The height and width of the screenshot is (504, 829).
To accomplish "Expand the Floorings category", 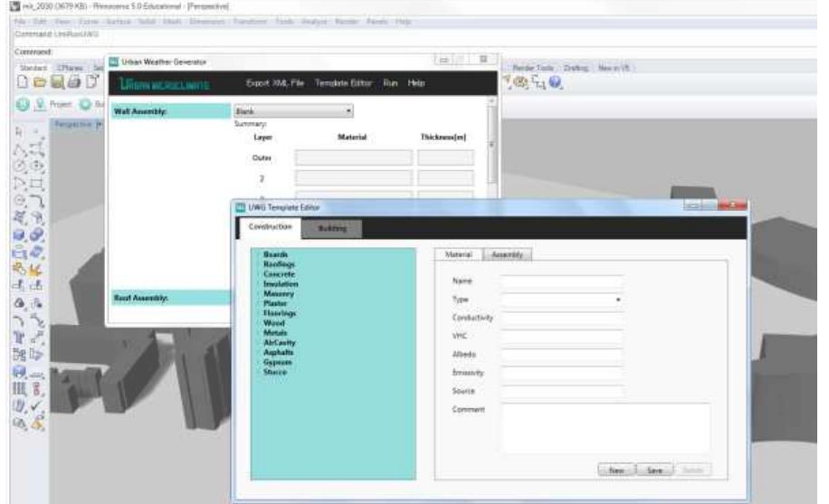I will click(279, 313).
